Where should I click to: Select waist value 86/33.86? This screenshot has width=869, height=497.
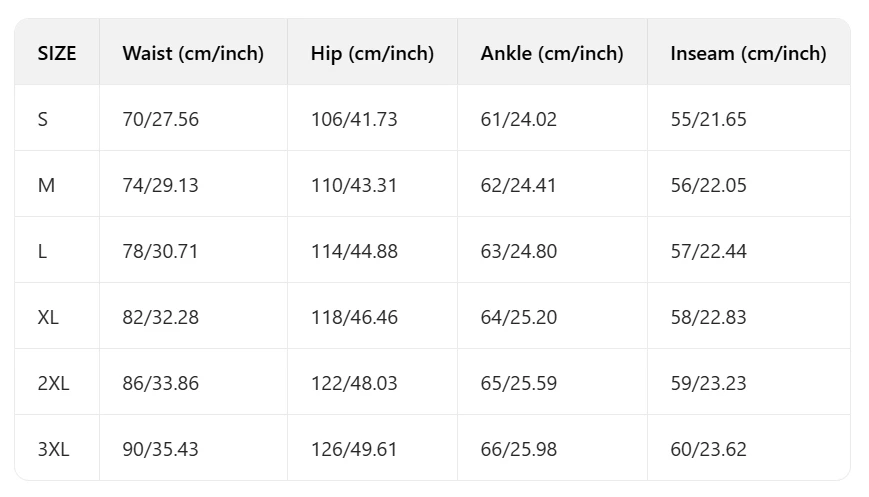pyautogui.click(x=160, y=383)
